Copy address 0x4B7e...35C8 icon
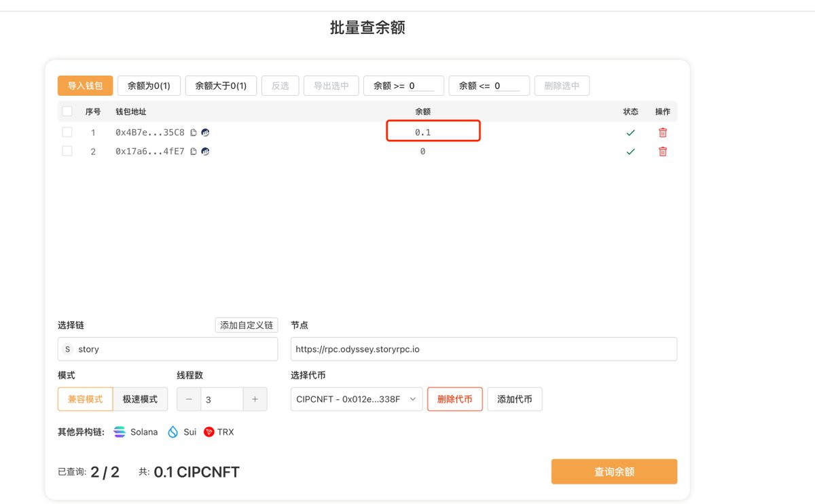This screenshot has height=504, width=815. [194, 132]
